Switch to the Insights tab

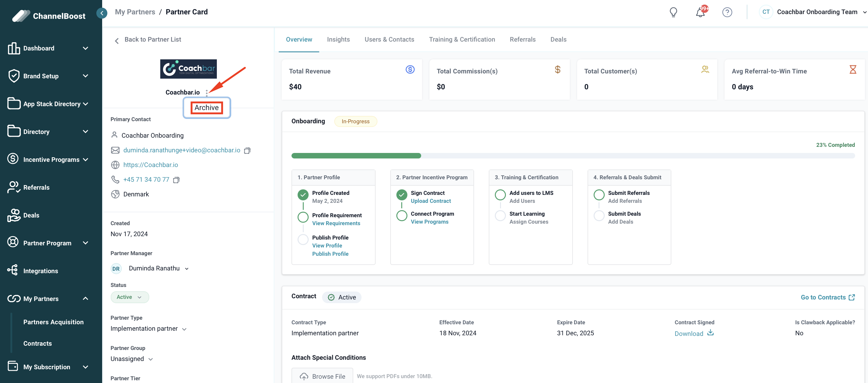click(338, 39)
